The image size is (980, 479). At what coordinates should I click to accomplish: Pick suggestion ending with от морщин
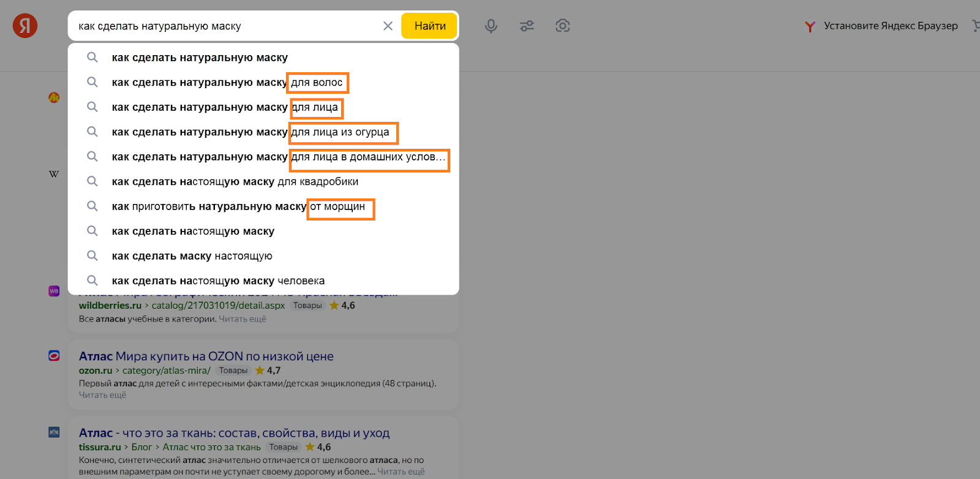coord(238,206)
